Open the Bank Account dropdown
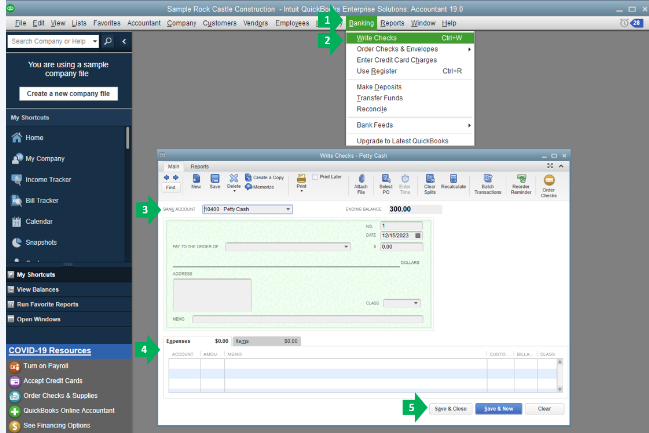Screen dimensions: 649x433 [x=288, y=209]
